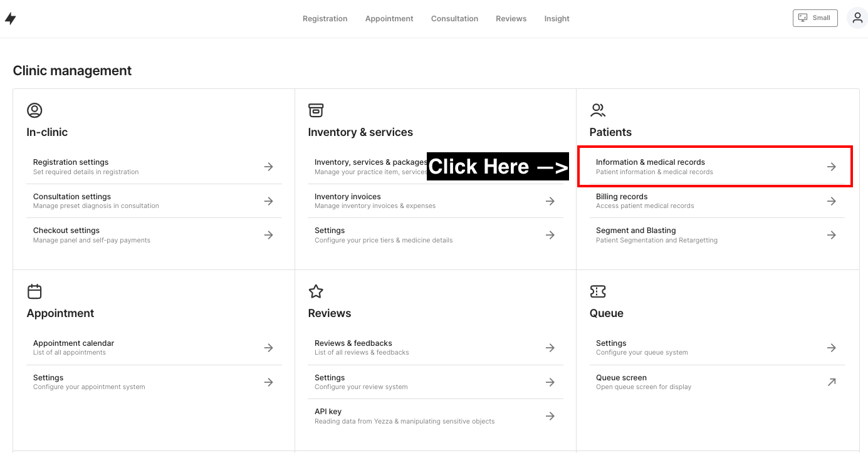The image size is (868, 453).
Task: Open the user profile avatar icon
Action: (x=857, y=18)
